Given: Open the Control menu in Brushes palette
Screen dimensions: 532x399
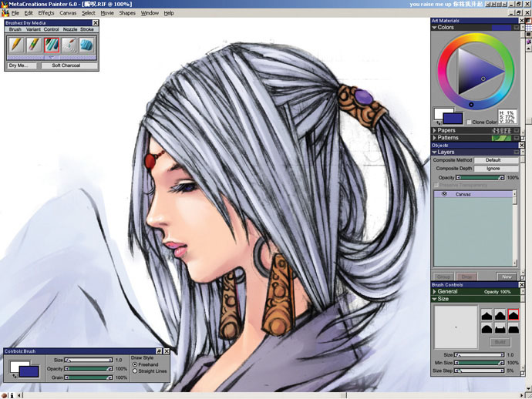Looking at the screenshot, I should point(51,29).
